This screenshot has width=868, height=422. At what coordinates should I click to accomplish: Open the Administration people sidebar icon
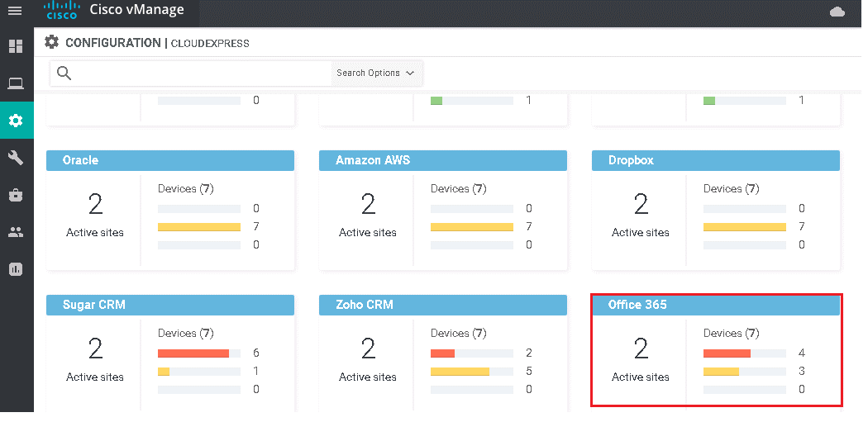16,232
